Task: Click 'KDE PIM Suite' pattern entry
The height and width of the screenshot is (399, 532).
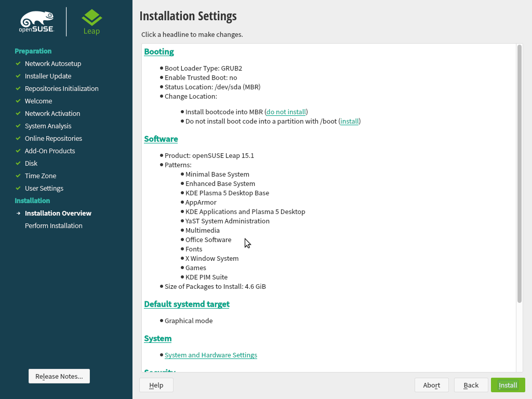Action: pos(206,277)
